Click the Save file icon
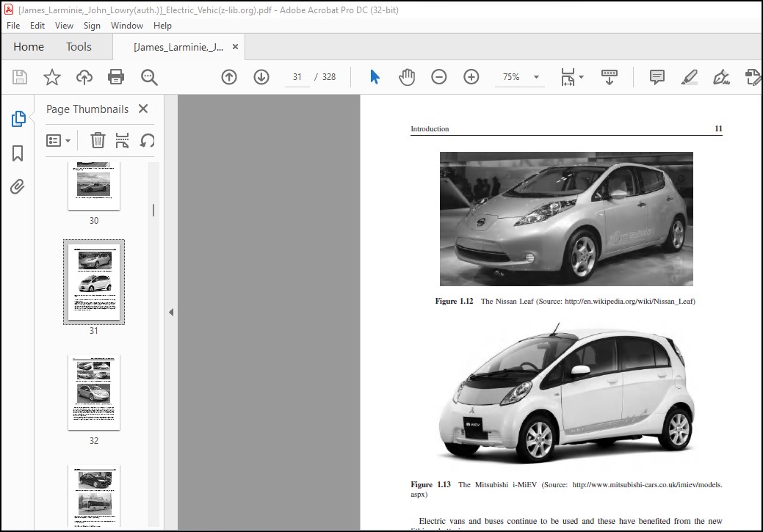 point(20,77)
